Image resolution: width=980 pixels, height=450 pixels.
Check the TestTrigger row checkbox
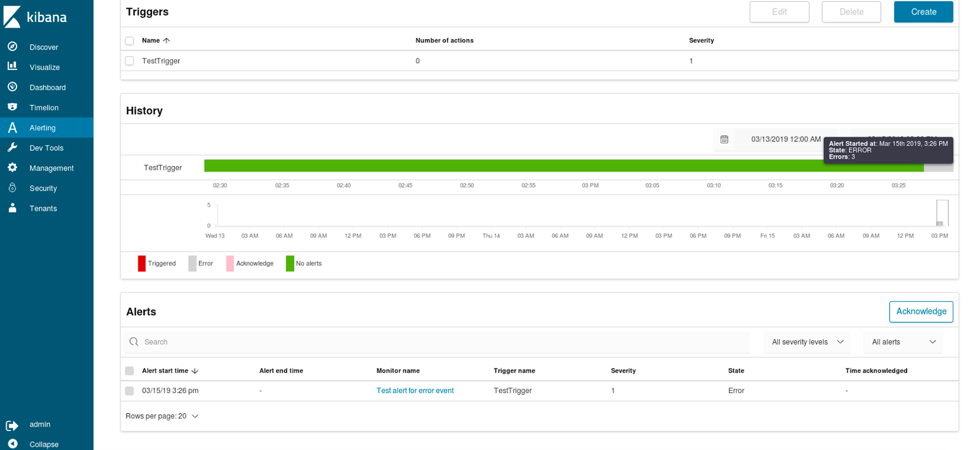[x=129, y=61]
